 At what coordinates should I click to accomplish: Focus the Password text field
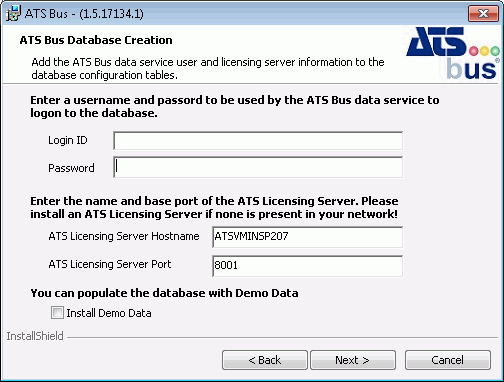point(258,167)
